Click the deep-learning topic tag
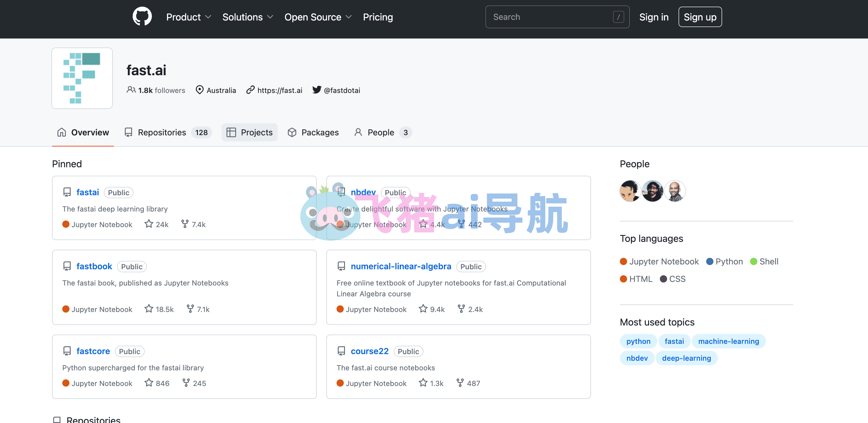Image resolution: width=868 pixels, height=423 pixels. (686, 358)
